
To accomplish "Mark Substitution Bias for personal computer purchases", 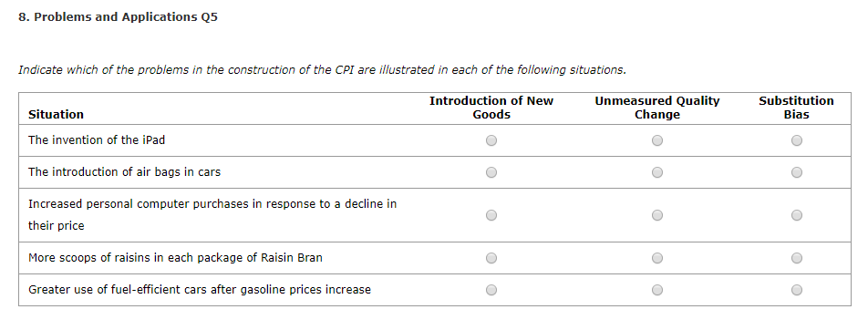I will 797,215.
